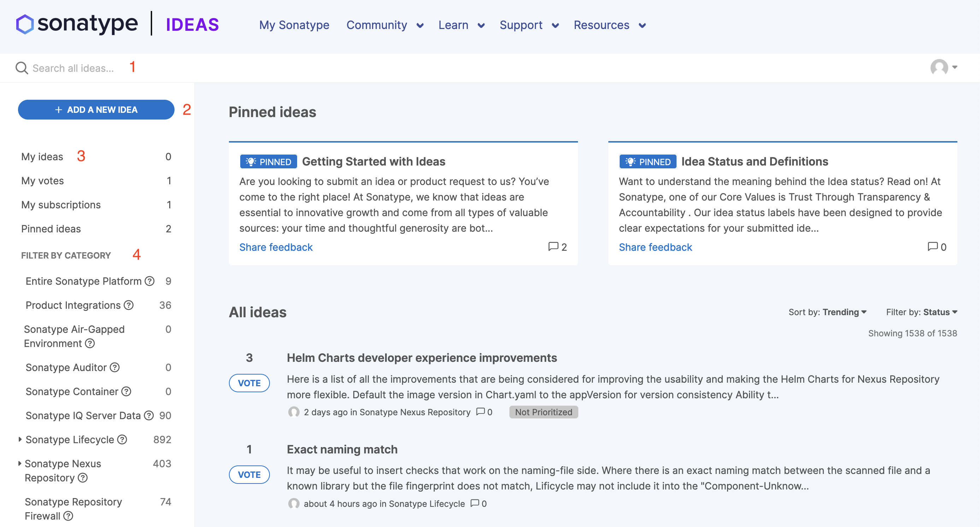Click help icon beside Entire Sonatype Platform
The image size is (980, 527).
pyautogui.click(x=149, y=281)
